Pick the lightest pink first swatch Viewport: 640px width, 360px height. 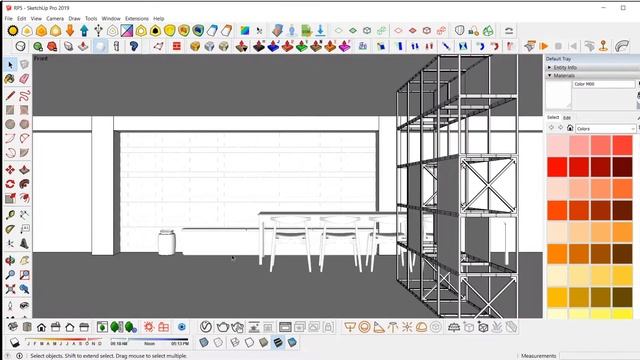[558, 145]
